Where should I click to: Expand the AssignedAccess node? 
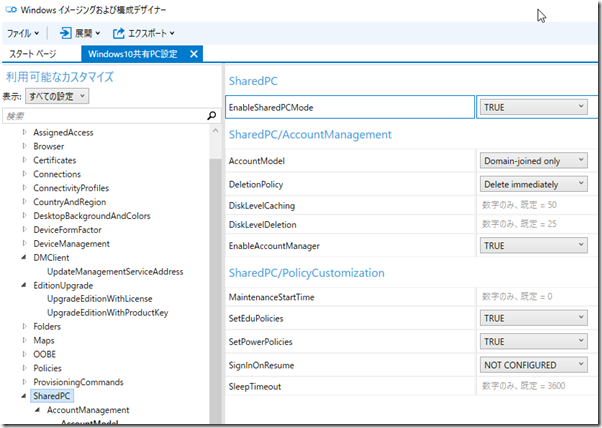25,132
